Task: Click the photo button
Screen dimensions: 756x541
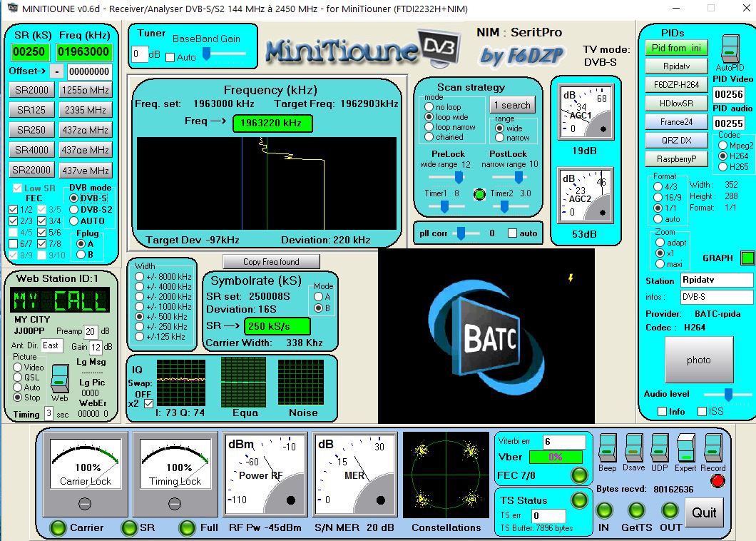Action: pos(699,360)
